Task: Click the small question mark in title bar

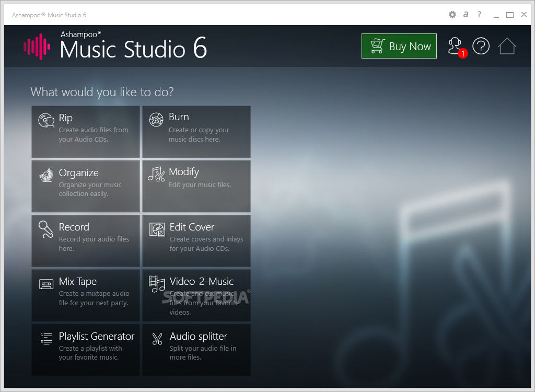Action: 480,14
